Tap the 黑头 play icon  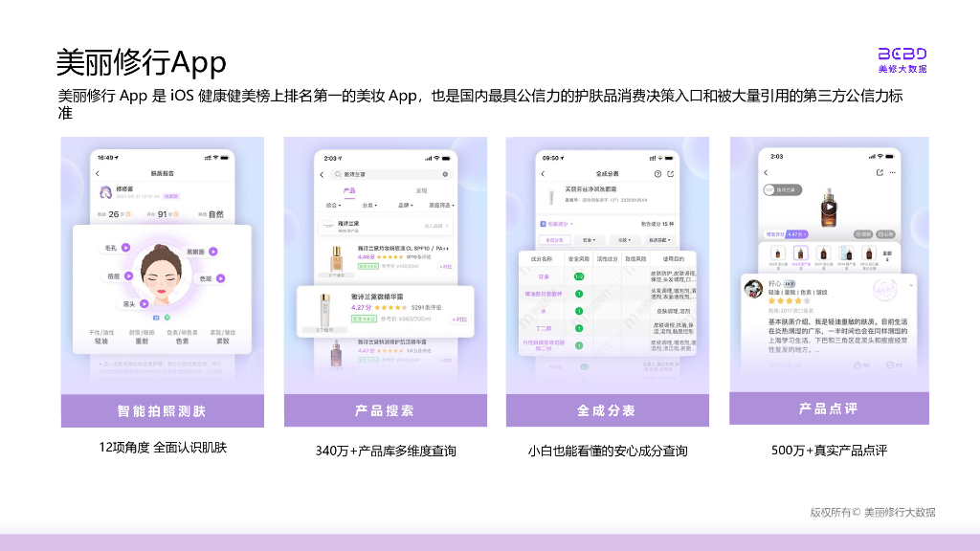[x=145, y=303]
